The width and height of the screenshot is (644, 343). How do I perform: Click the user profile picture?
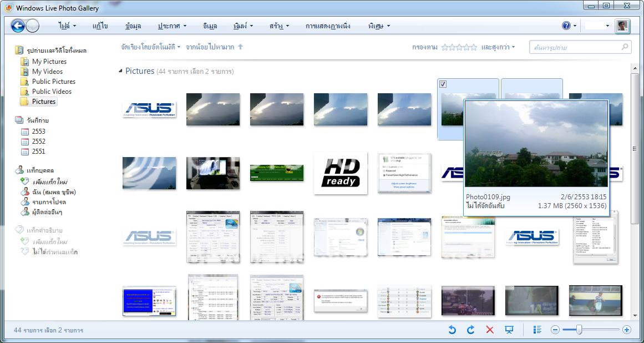pyautogui.click(x=622, y=26)
